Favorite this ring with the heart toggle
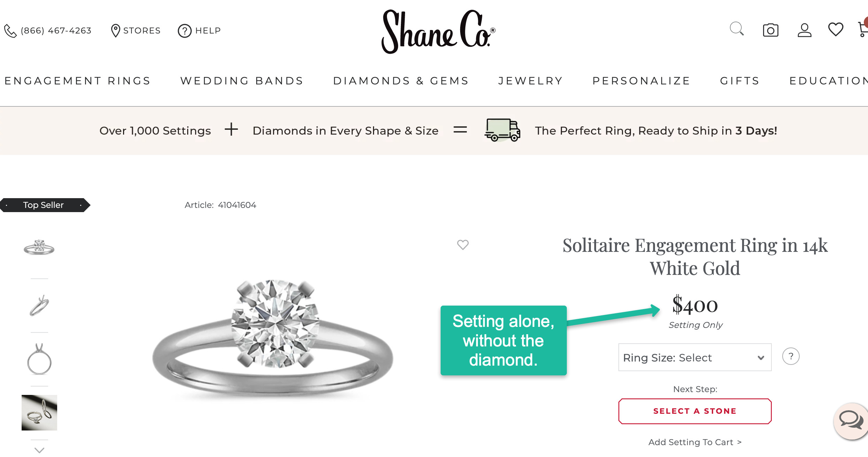 tap(463, 245)
